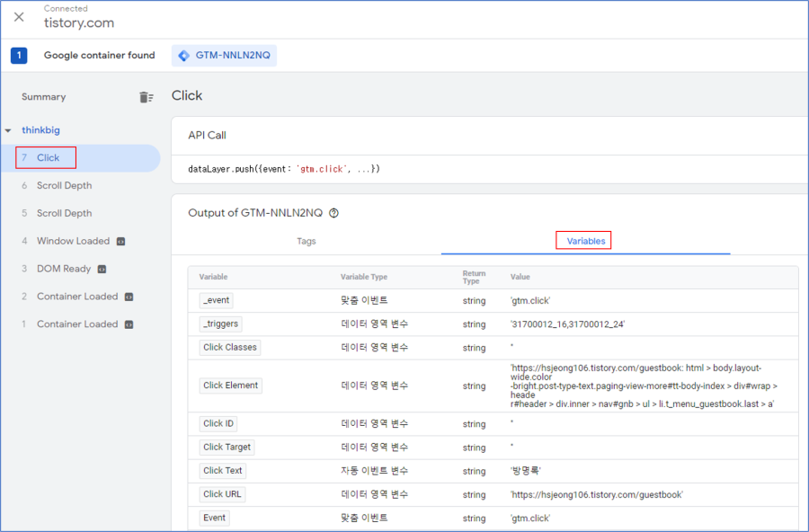
Task: Click the _event variable chip
Action: tap(216, 300)
